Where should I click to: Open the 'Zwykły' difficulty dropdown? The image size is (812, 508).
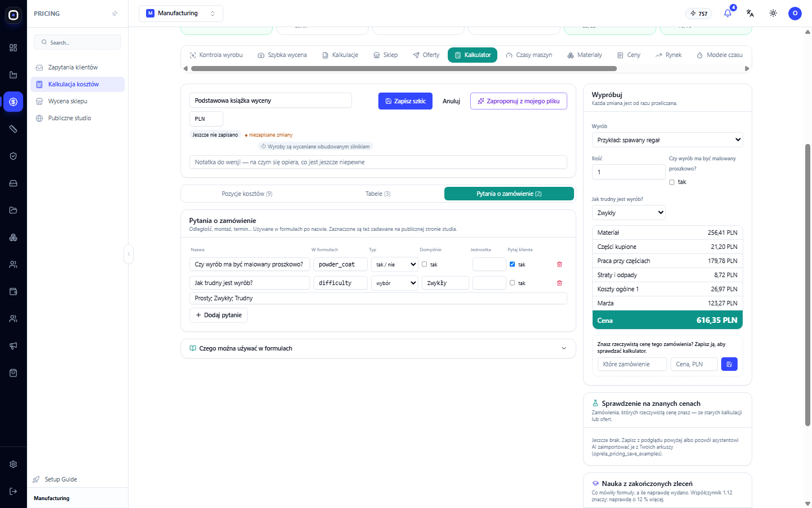coord(629,213)
